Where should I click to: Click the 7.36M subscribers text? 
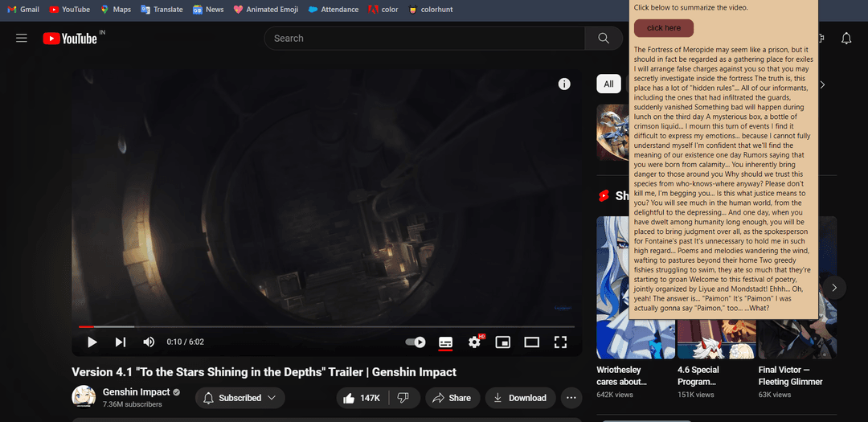[133, 404]
